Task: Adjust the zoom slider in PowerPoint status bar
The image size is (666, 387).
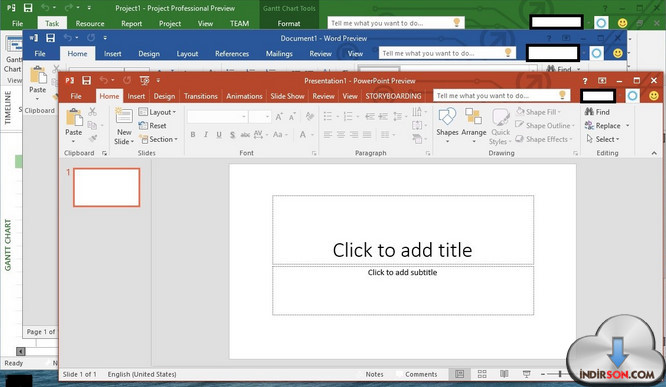Action: pos(559,374)
